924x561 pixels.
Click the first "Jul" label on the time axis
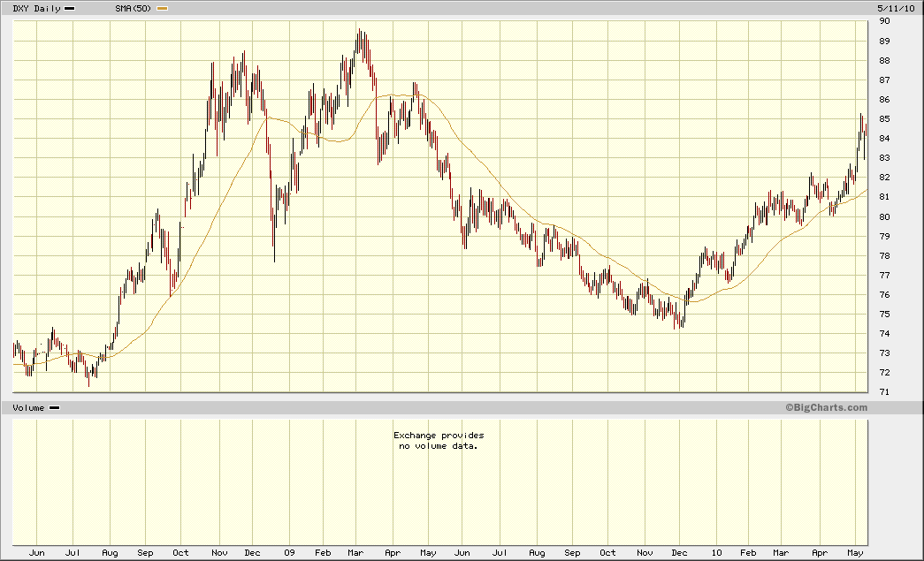(73, 553)
